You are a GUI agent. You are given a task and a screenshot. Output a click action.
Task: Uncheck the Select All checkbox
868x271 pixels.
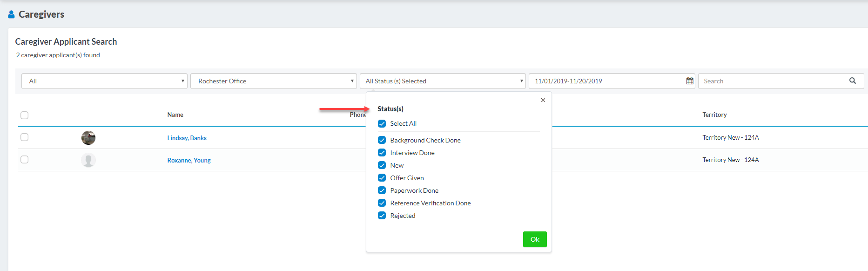tap(382, 123)
